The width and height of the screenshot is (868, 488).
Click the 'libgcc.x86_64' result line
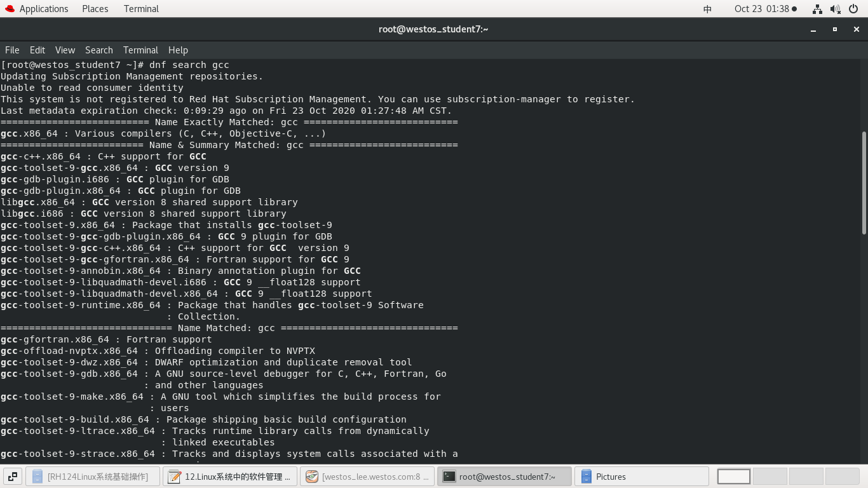pyautogui.click(x=149, y=202)
